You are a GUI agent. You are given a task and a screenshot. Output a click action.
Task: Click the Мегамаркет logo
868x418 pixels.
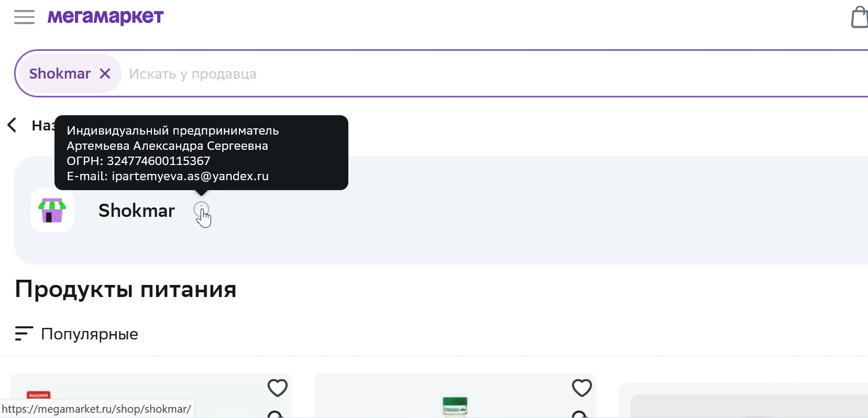click(106, 17)
